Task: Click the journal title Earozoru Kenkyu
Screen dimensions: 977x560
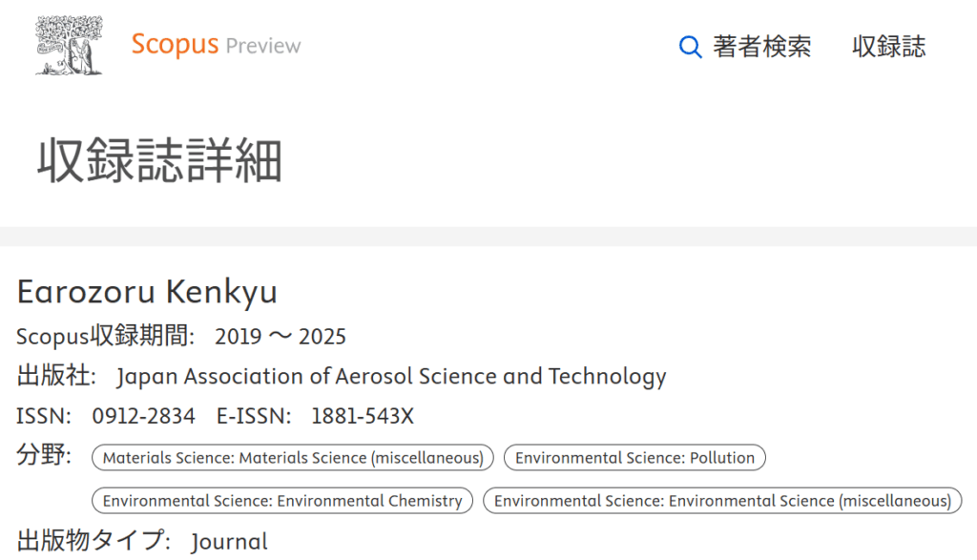Action: click(147, 292)
